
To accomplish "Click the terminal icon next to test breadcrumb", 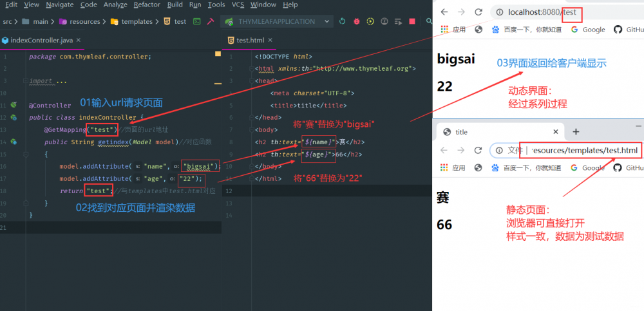I will 197,21.
